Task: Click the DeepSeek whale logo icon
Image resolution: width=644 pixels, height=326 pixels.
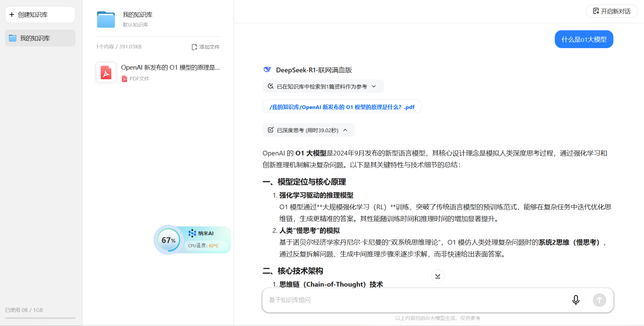Action: [267, 70]
